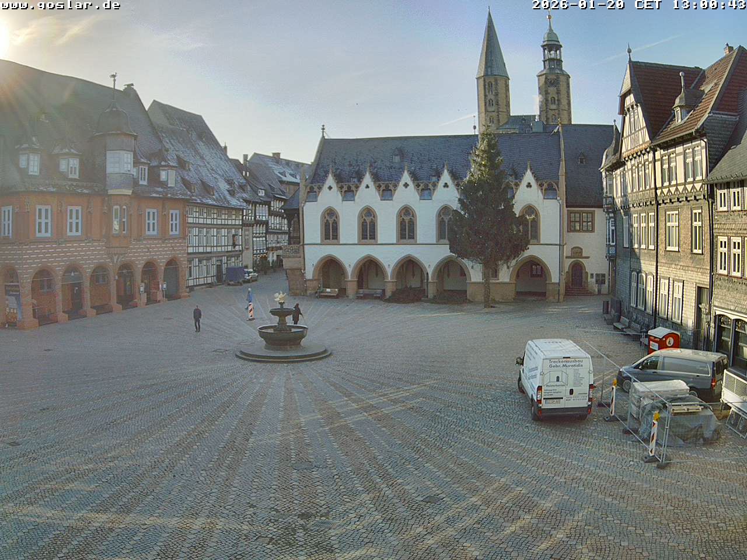
Task: Click the fountain in the square's center
Action: pos(283,335)
